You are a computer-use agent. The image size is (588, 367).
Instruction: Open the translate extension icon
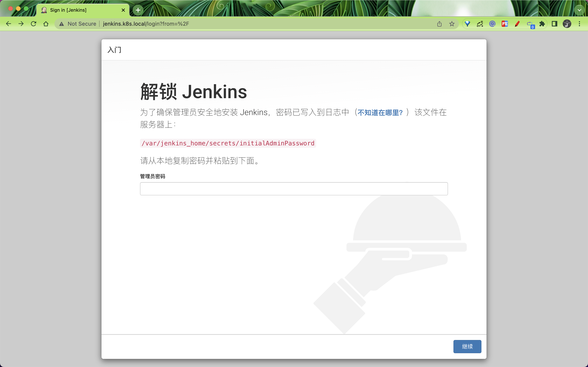coord(479,24)
